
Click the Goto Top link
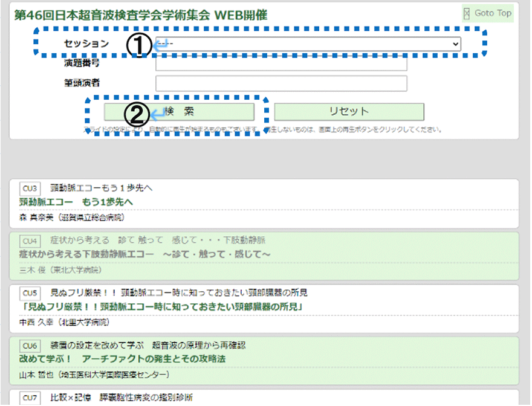coord(492,13)
